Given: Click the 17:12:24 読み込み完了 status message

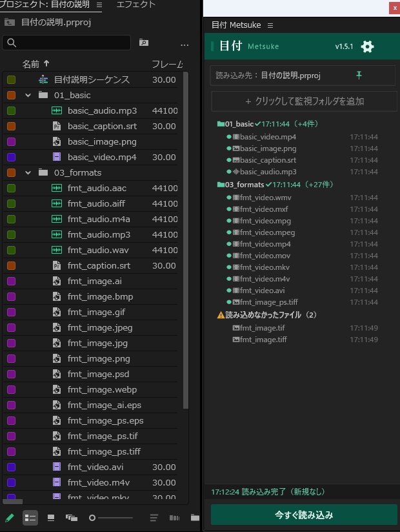Looking at the screenshot, I should (x=268, y=491).
